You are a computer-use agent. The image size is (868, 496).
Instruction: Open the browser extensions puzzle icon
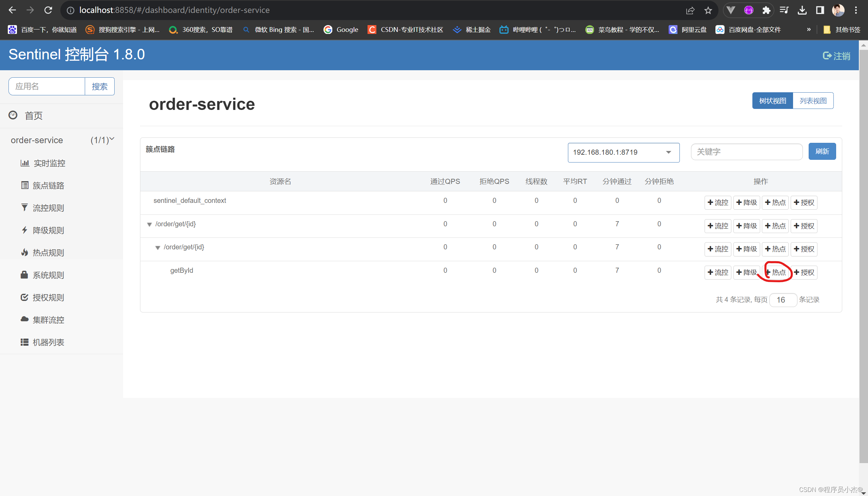click(766, 10)
